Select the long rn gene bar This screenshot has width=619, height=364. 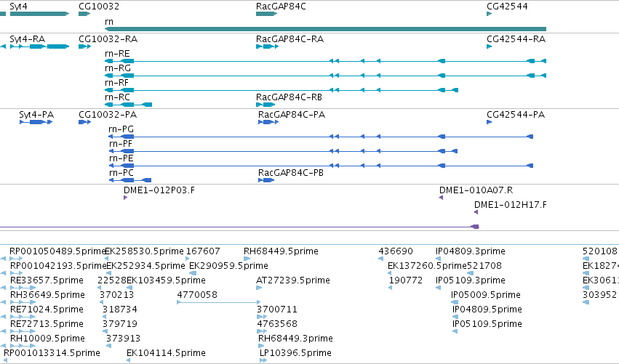[x=325, y=29]
